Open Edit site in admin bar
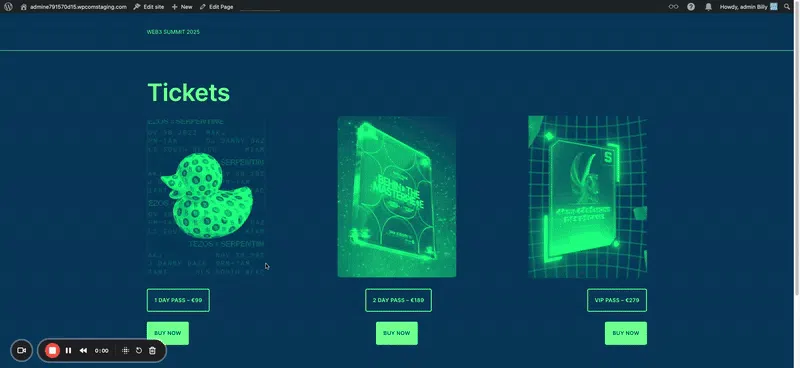Screen dimensions: 800x368 149,7
